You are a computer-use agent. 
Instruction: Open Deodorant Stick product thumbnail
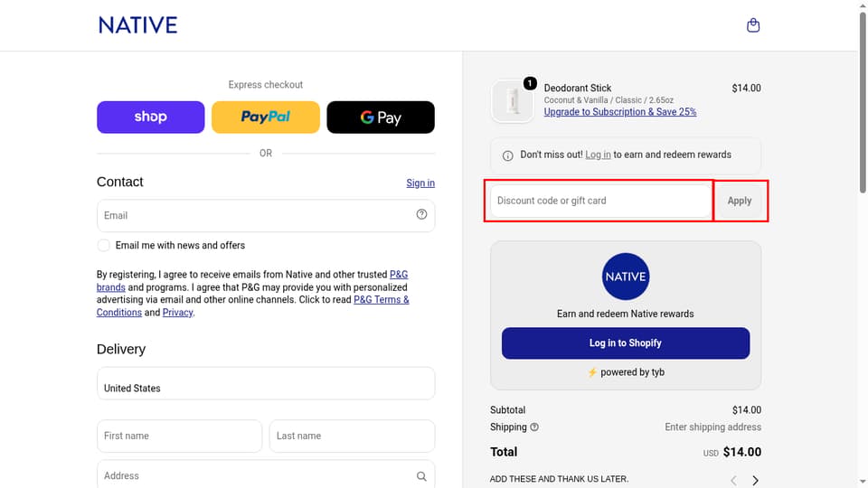512,100
